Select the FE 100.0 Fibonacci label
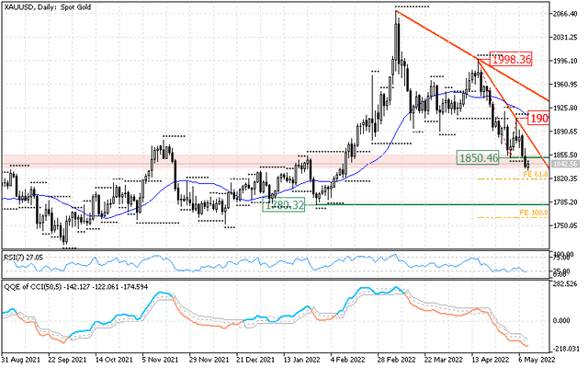Viewport: 588px width, 368px height. point(533,213)
